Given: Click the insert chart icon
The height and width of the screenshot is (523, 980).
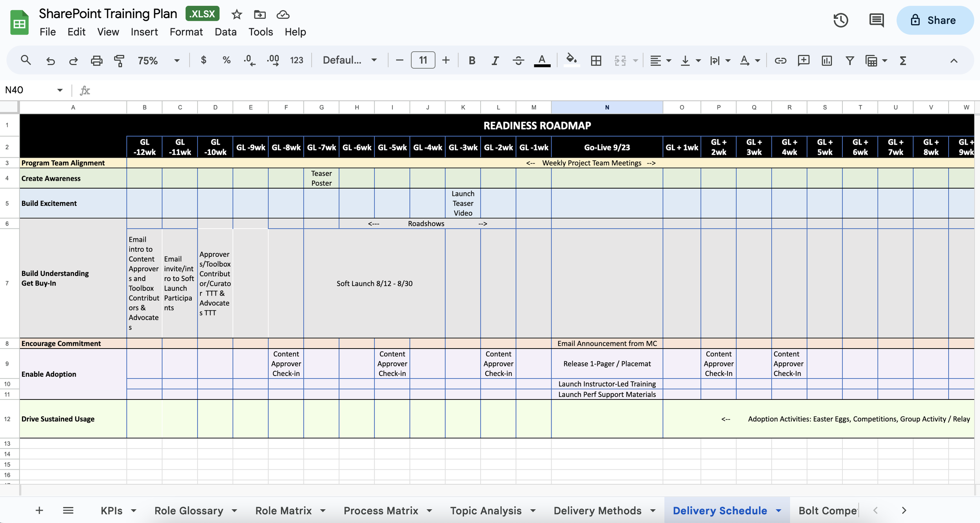Looking at the screenshot, I should click(827, 60).
